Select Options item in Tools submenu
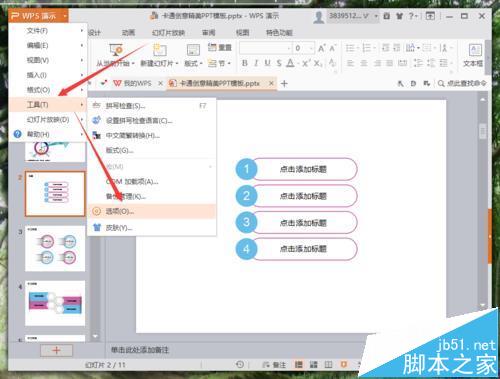The image size is (500, 379). [x=152, y=211]
